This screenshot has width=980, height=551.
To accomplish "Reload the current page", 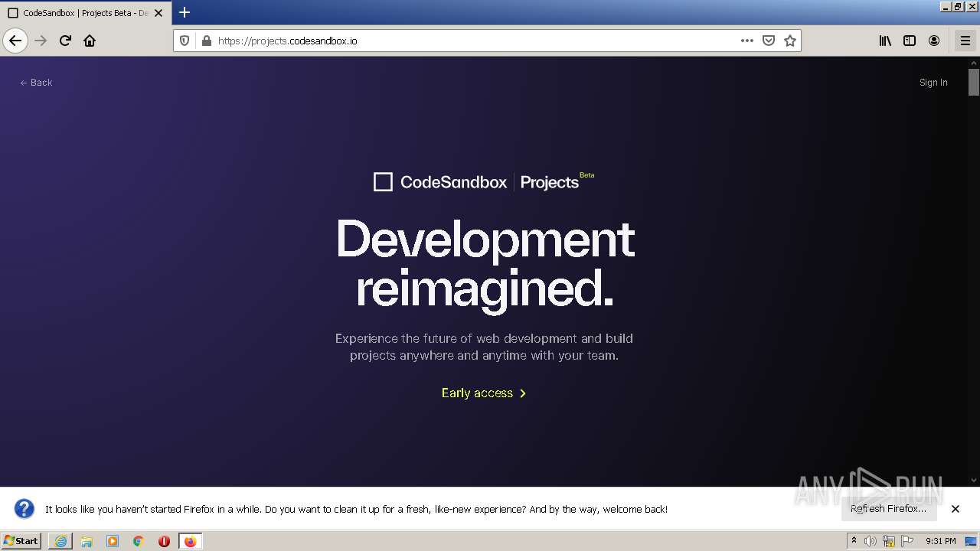I will (x=65, y=41).
